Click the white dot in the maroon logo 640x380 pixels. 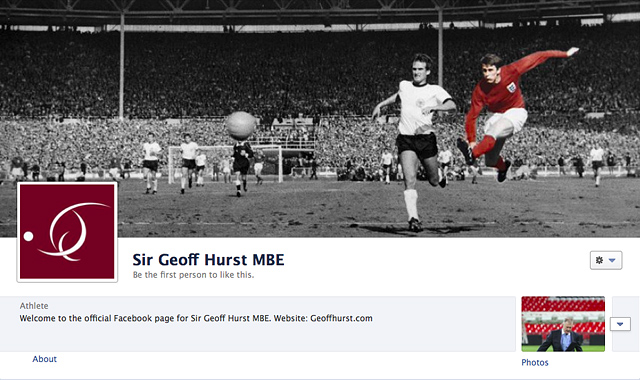[x=28, y=236]
